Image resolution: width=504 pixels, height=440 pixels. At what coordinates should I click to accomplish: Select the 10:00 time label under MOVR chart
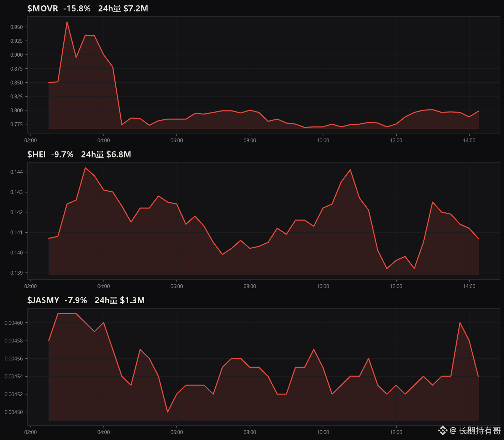pos(323,140)
